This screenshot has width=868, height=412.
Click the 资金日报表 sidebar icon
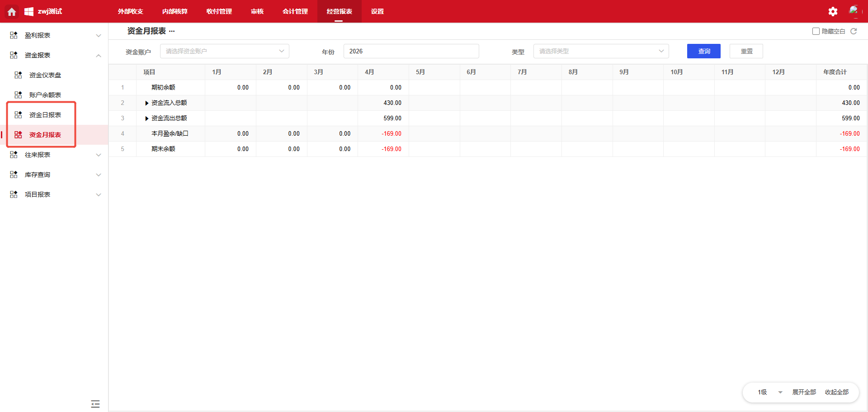click(x=18, y=115)
